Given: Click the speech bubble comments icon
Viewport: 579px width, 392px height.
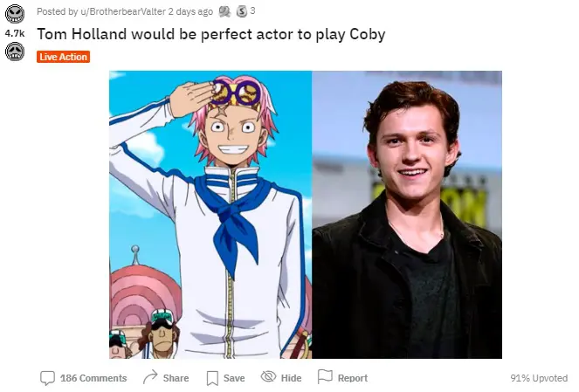Looking at the screenshot, I should coord(47,378).
